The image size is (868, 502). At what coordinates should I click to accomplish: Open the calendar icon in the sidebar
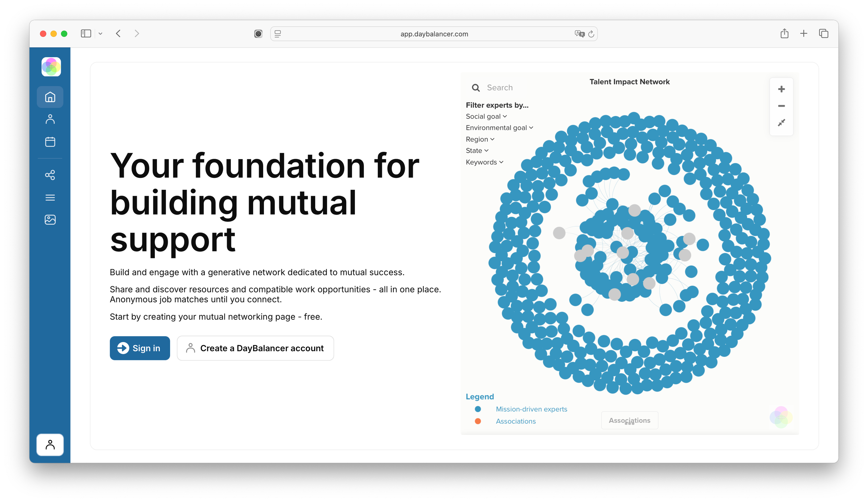click(50, 142)
